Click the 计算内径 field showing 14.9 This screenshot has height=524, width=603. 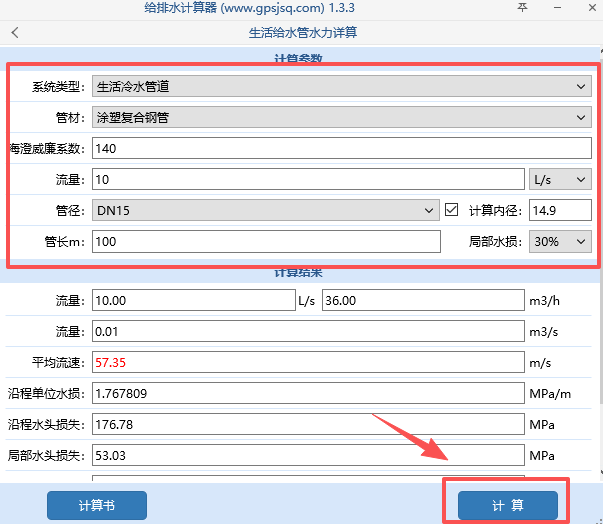[560, 210]
